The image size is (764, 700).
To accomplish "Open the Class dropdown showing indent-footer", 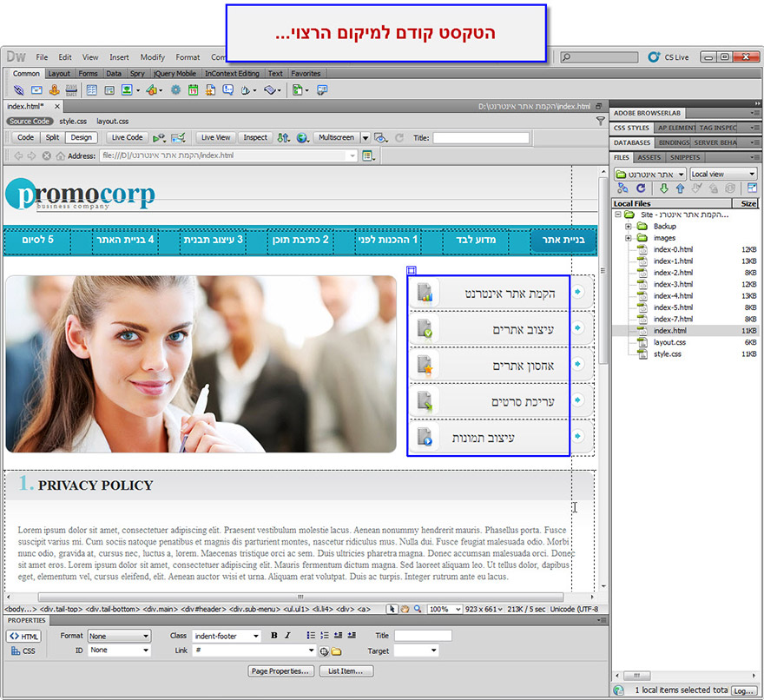I will (x=227, y=636).
